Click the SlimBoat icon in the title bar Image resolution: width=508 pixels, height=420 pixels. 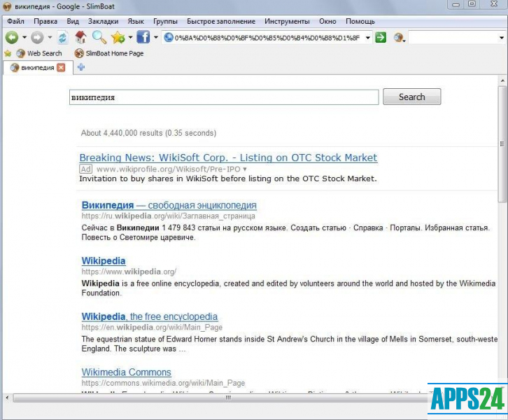(7, 6)
